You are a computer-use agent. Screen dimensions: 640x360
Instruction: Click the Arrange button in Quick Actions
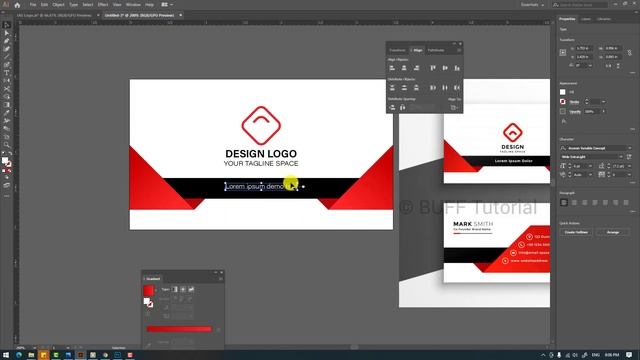[x=613, y=232]
